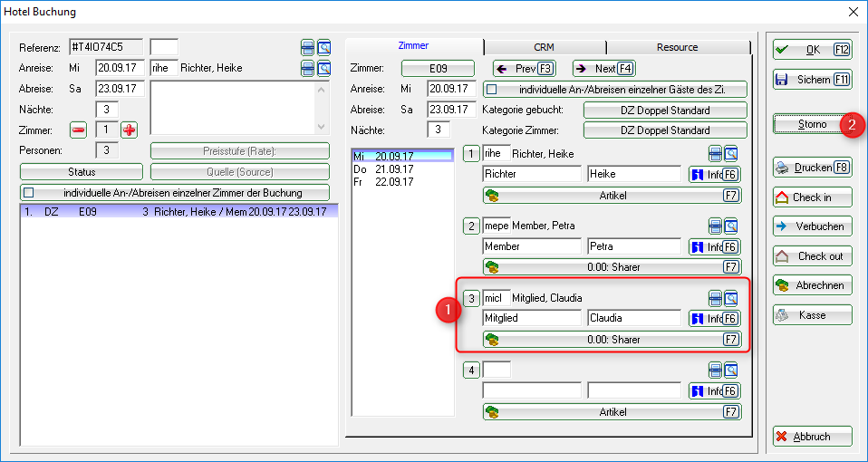Click the Next F4 button
868x462 pixels.
coord(604,69)
